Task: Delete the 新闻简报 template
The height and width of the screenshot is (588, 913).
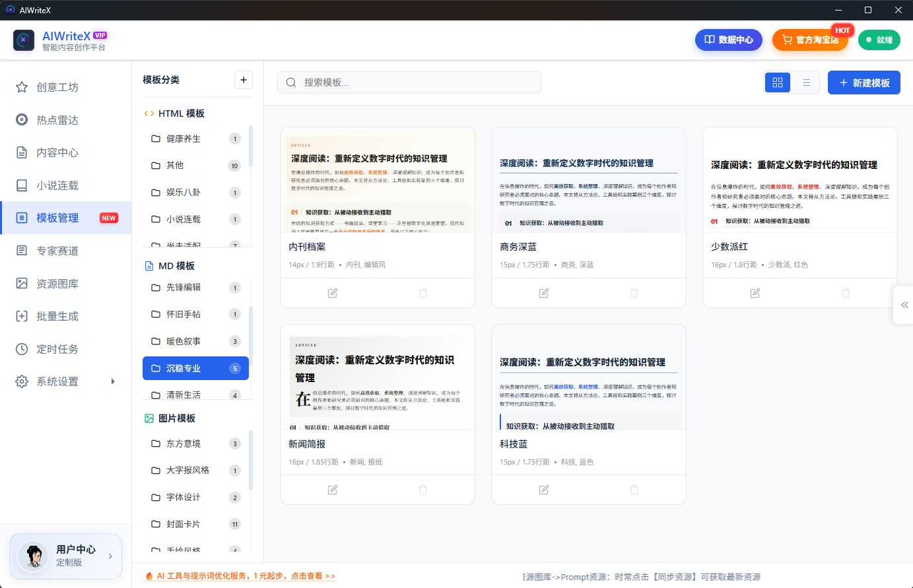Action: pyautogui.click(x=423, y=490)
